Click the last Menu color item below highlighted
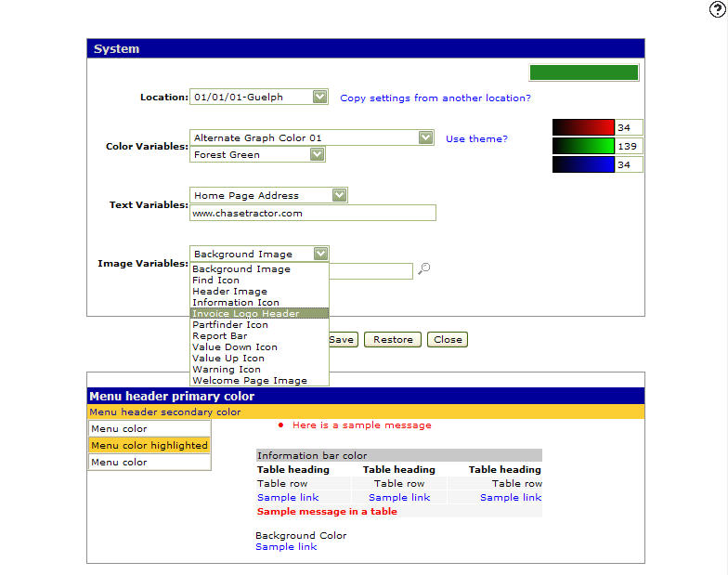The height and width of the screenshot is (575, 728). pyautogui.click(x=149, y=463)
